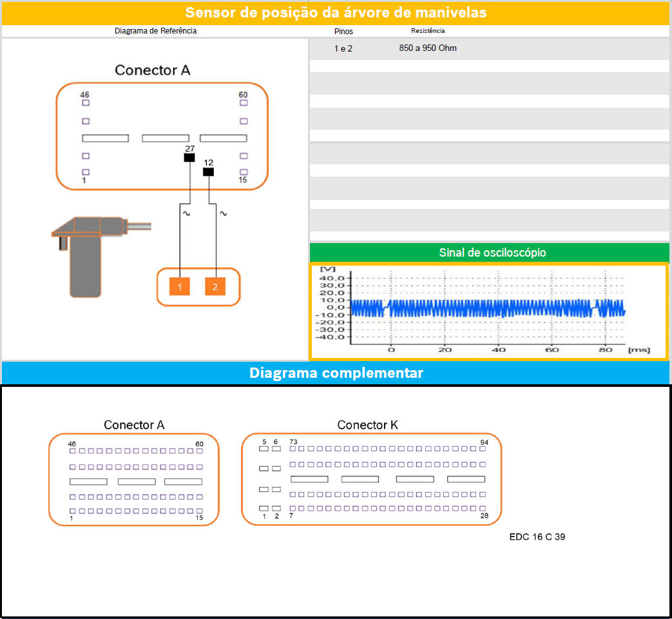Open the oscilloscope waveform graph
Viewport: 672px width, 619px height.
(488, 311)
